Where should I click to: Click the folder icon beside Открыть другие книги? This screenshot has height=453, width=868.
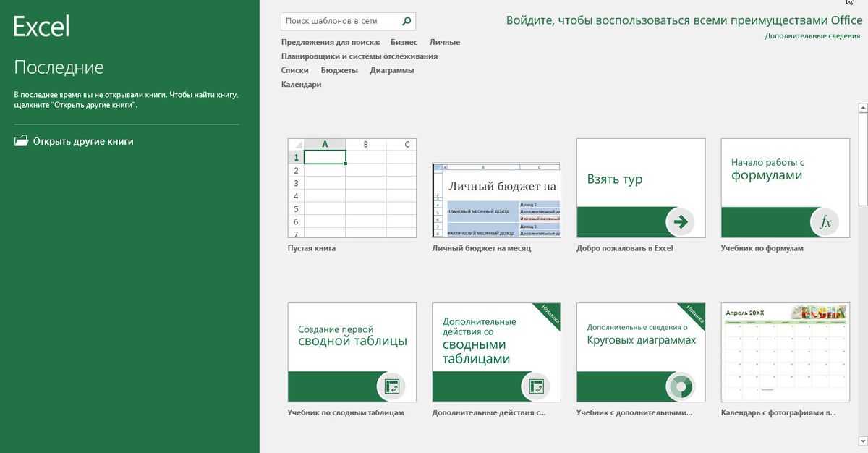coord(21,141)
